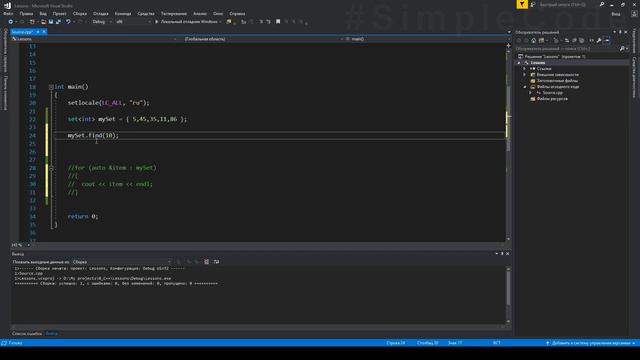Click the save all toolbar icon
Viewport: 640px width, 360px height.
[58, 22]
